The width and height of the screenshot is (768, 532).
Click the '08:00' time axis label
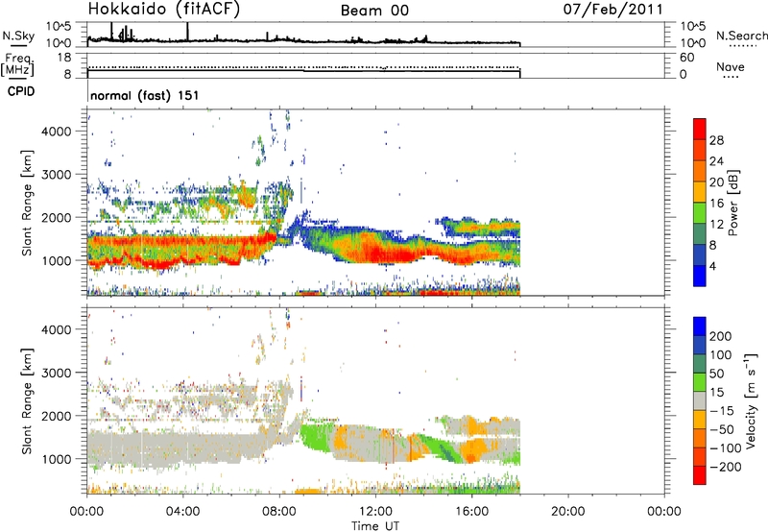[279, 512]
